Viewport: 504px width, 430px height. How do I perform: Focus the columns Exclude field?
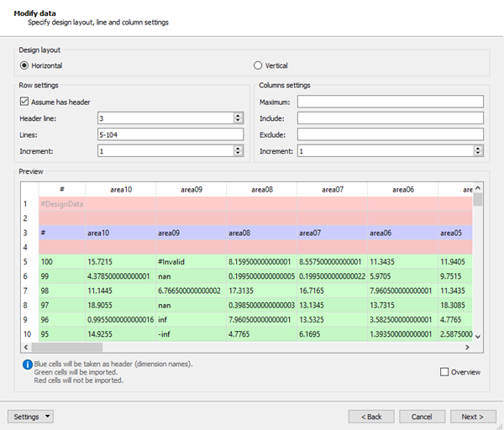(x=391, y=134)
